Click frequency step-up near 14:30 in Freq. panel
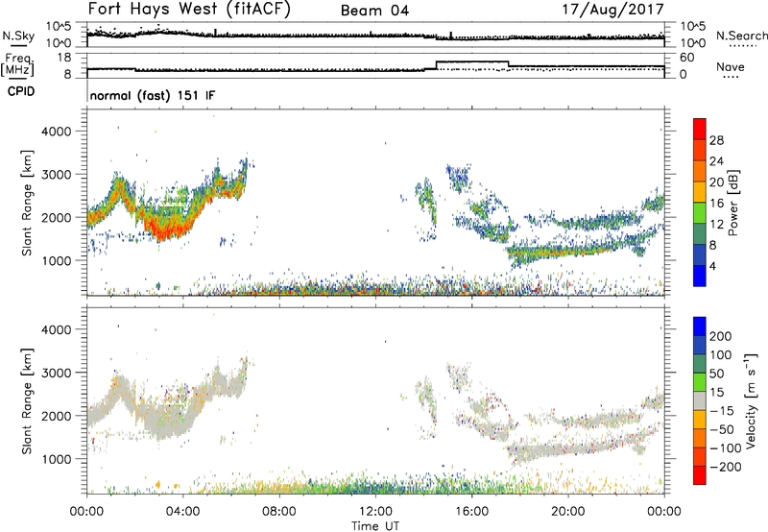The width and height of the screenshot is (768, 532). [x=436, y=65]
